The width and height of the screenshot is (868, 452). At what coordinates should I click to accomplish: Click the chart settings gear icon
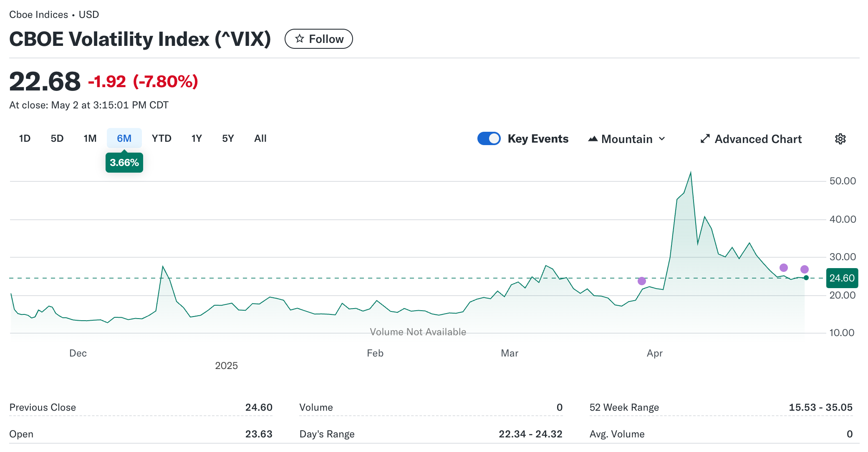(x=840, y=139)
